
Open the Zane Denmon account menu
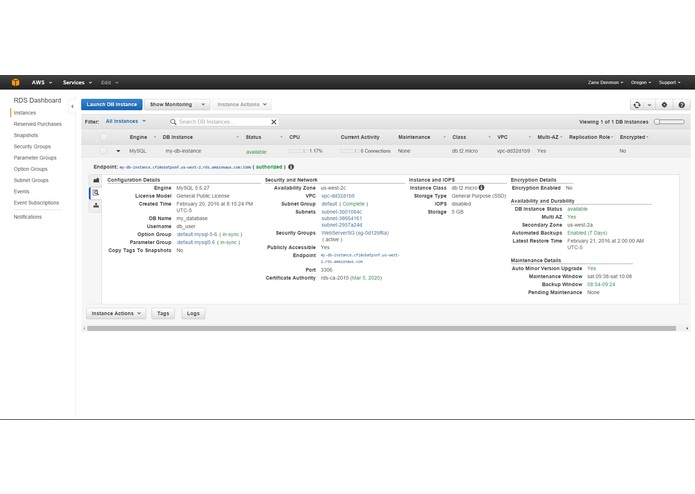[605, 82]
